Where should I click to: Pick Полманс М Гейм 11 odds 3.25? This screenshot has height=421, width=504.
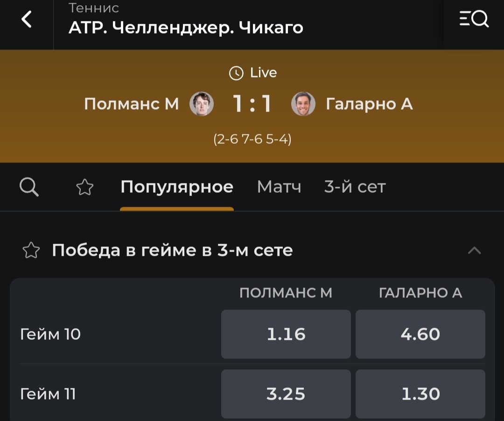[286, 394]
